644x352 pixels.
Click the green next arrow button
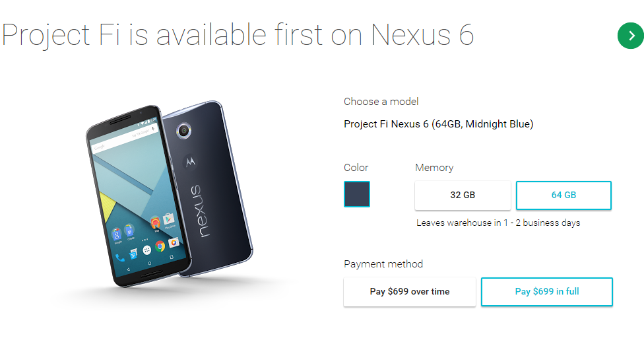[x=631, y=36]
